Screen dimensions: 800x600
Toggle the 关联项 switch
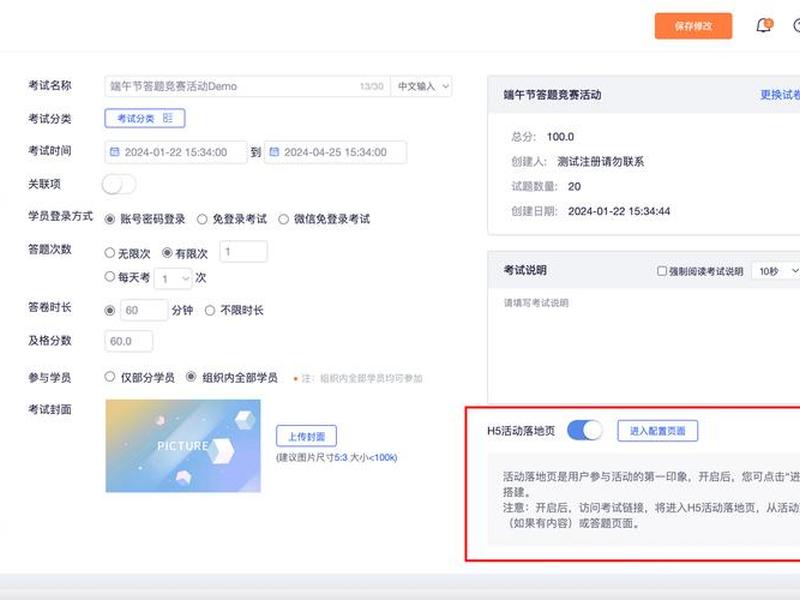click(x=119, y=184)
